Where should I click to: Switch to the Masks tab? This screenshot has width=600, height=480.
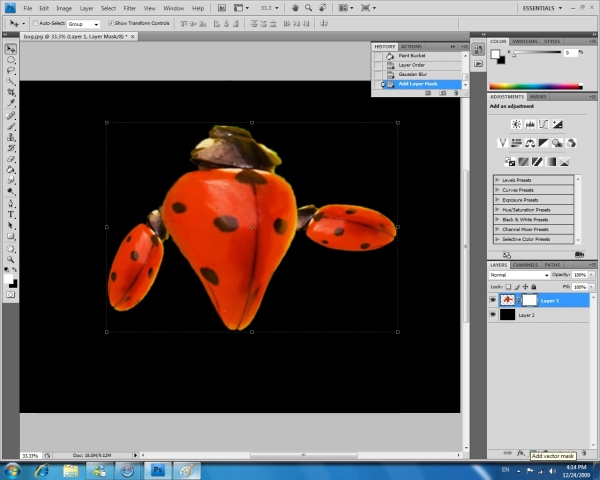pos(538,97)
